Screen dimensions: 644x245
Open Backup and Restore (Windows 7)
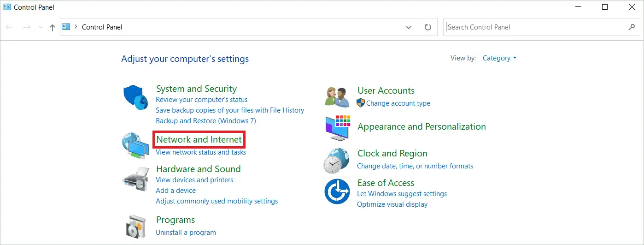point(206,121)
